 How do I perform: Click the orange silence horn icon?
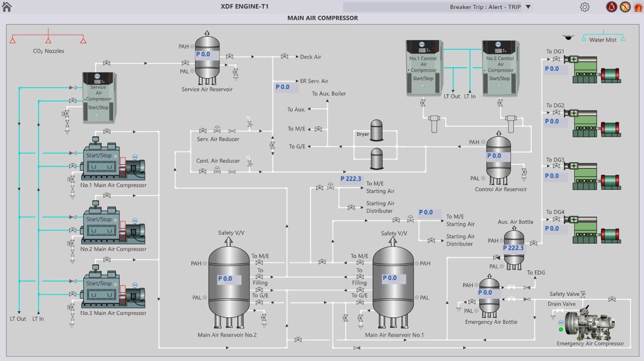[625, 7]
